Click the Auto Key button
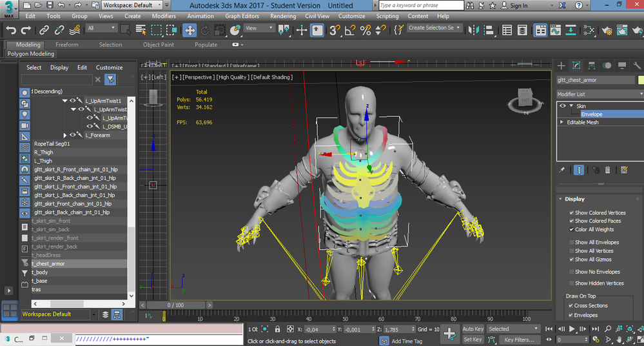 (x=473, y=329)
